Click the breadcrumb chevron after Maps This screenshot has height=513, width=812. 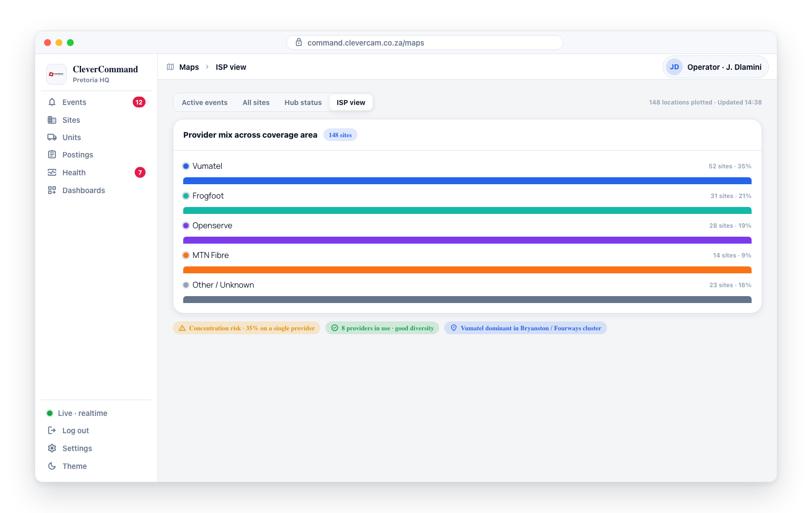(x=207, y=67)
